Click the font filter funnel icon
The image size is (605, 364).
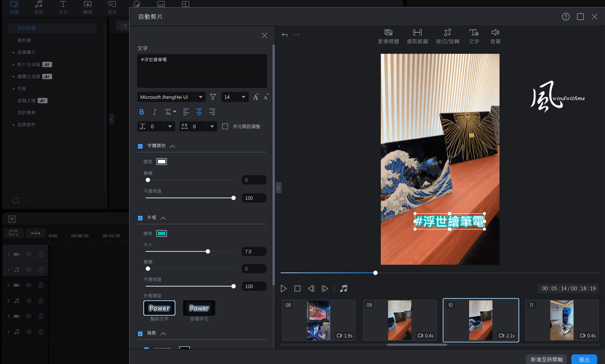click(213, 97)
